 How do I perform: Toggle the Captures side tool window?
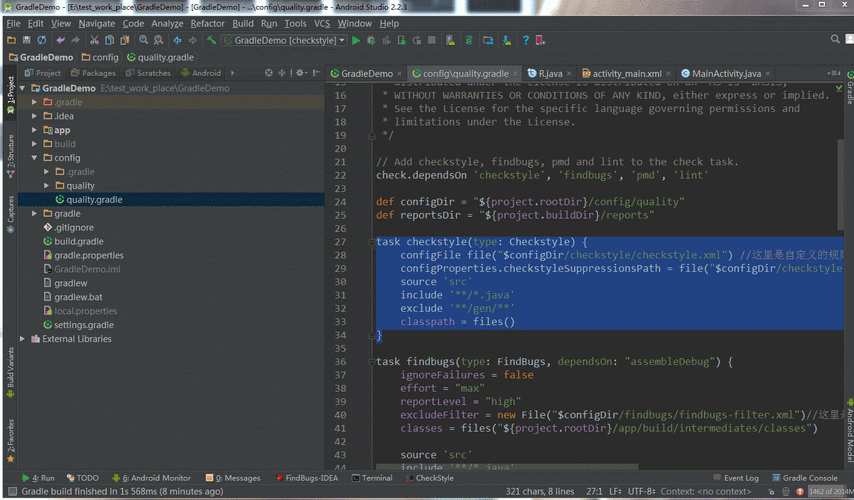10,214
